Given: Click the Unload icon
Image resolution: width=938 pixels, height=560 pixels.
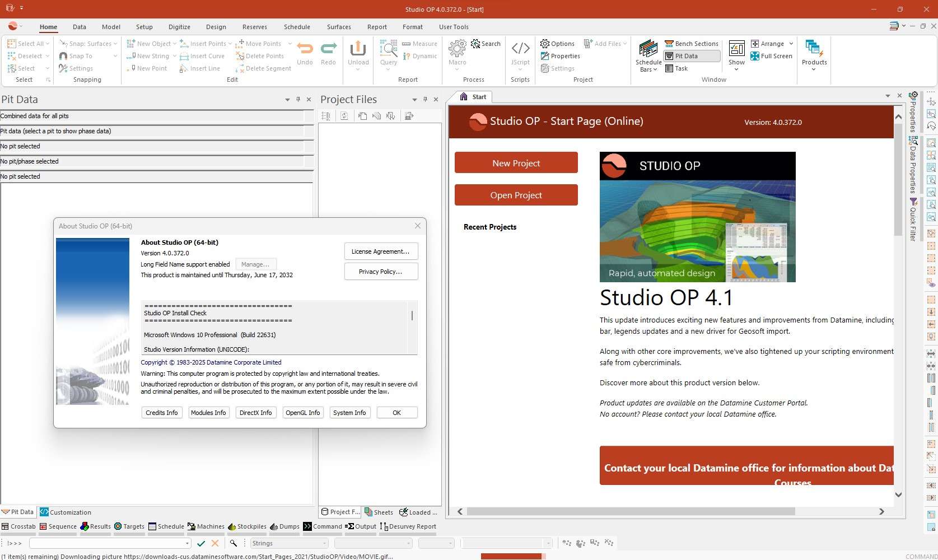Looking at the screenshot, I should pyautogui.click(x=358, y=49).
